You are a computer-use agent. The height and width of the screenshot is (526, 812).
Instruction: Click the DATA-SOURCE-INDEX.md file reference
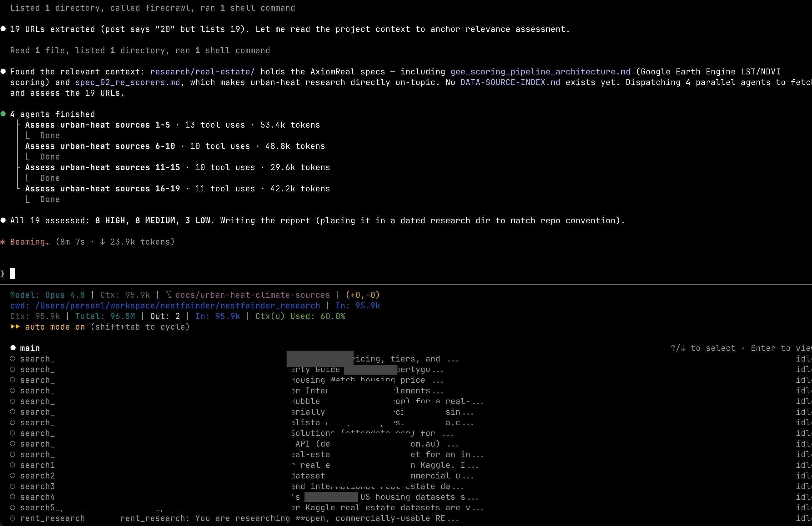510,82
